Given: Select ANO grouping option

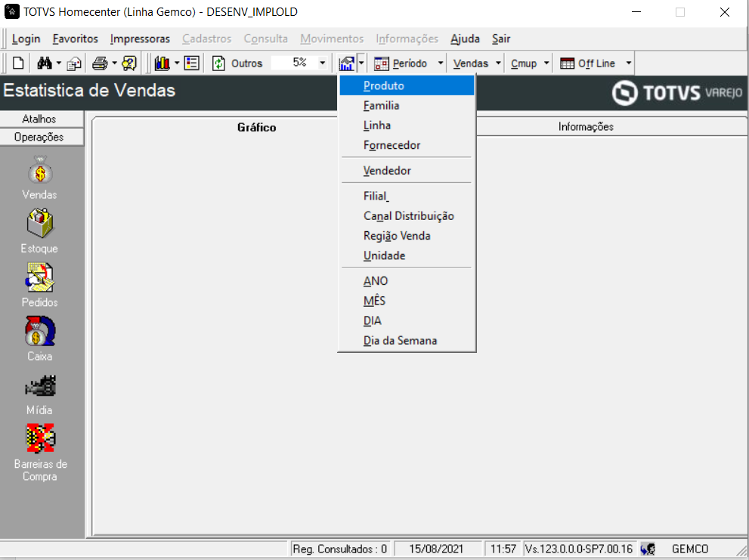Looking at the screenshot, I should [407, 281].
